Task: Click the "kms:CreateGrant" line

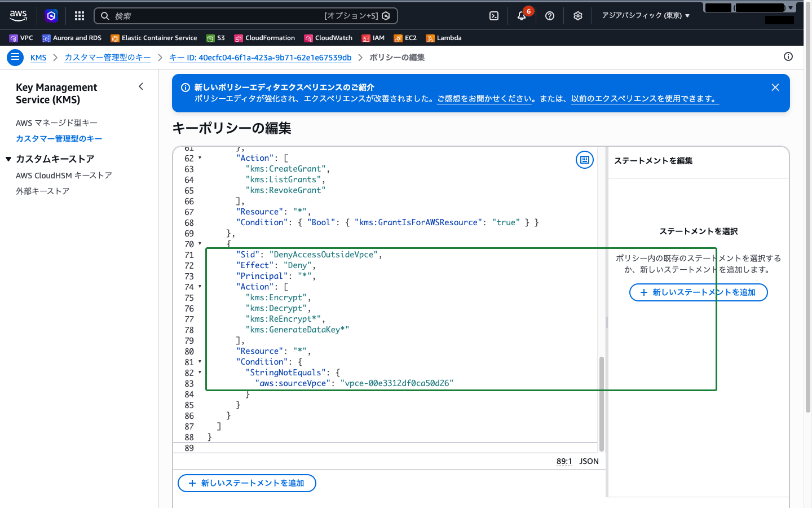Action: (285, 169)
